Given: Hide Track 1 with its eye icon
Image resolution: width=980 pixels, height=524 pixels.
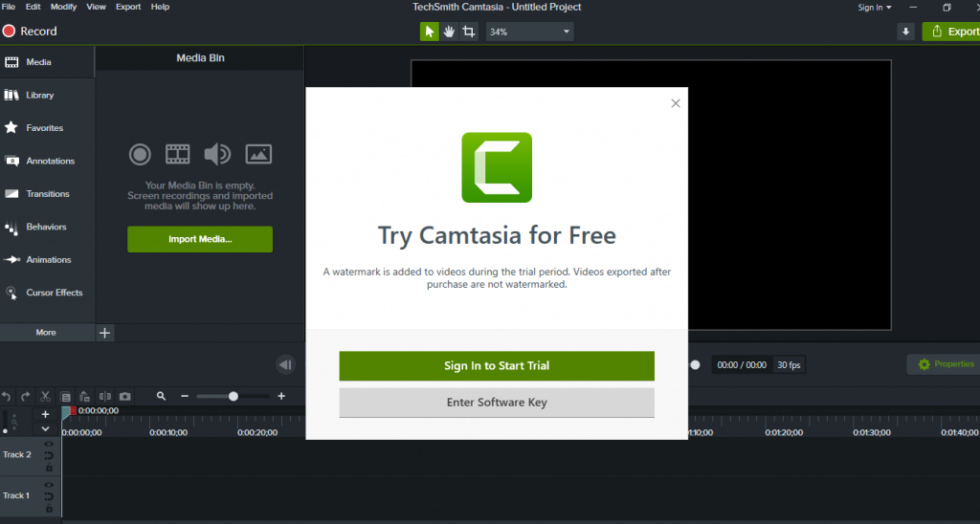Looking at the screenshot, I should coord(49,485).
